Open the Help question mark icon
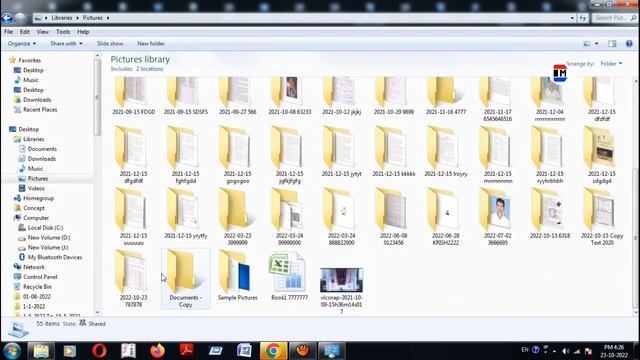Viewport: 640px width, 360px height. tap(629, 44)
